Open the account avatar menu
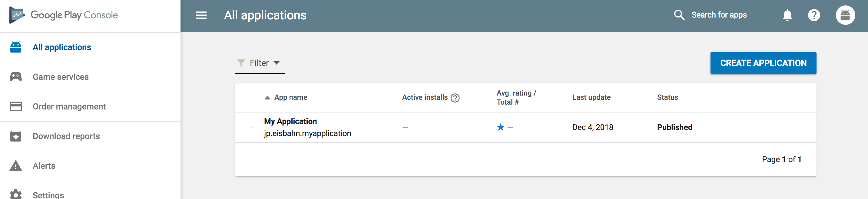868x199 pixels. 845,15
